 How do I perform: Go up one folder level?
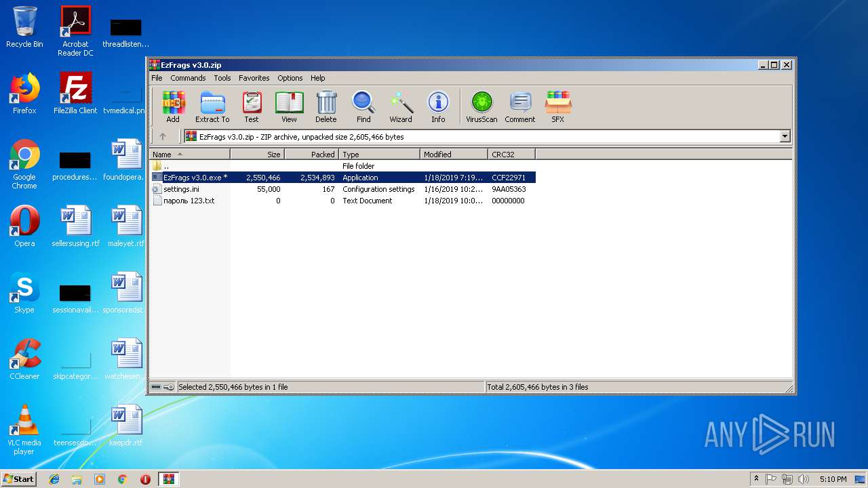163,136
